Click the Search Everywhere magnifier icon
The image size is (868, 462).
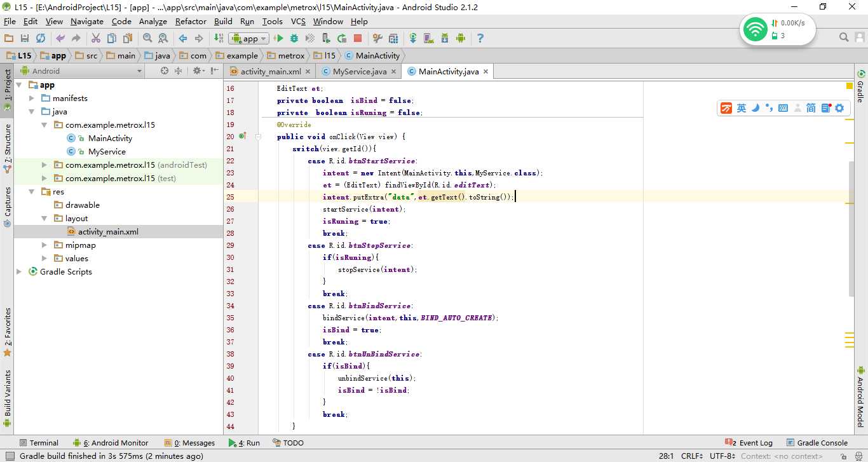(844, 37)
